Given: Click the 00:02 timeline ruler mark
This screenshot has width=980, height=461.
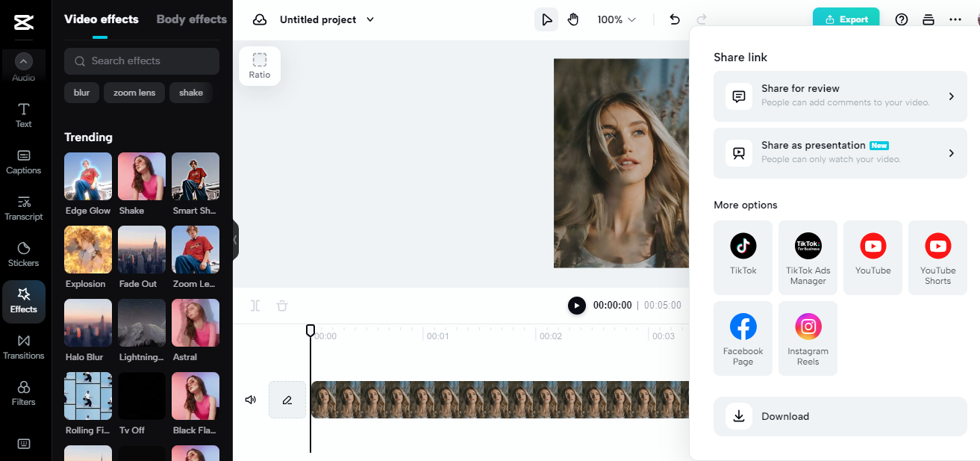Looking at the screenshot, I should click(x=551, y=336).
